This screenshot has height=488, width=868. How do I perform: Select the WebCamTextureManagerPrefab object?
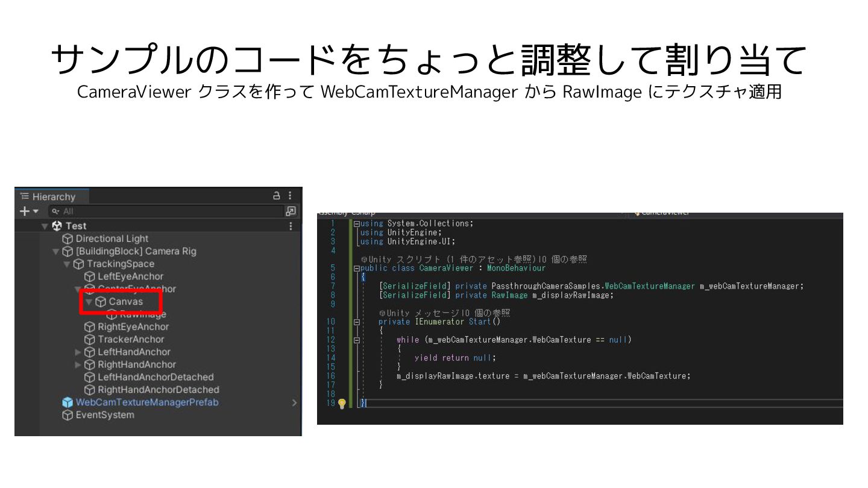(x=147, y=402)
